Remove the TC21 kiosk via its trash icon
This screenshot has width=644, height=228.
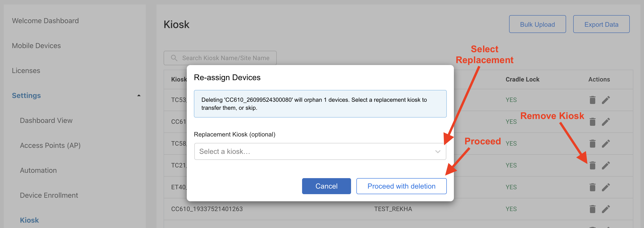[592, 165]
